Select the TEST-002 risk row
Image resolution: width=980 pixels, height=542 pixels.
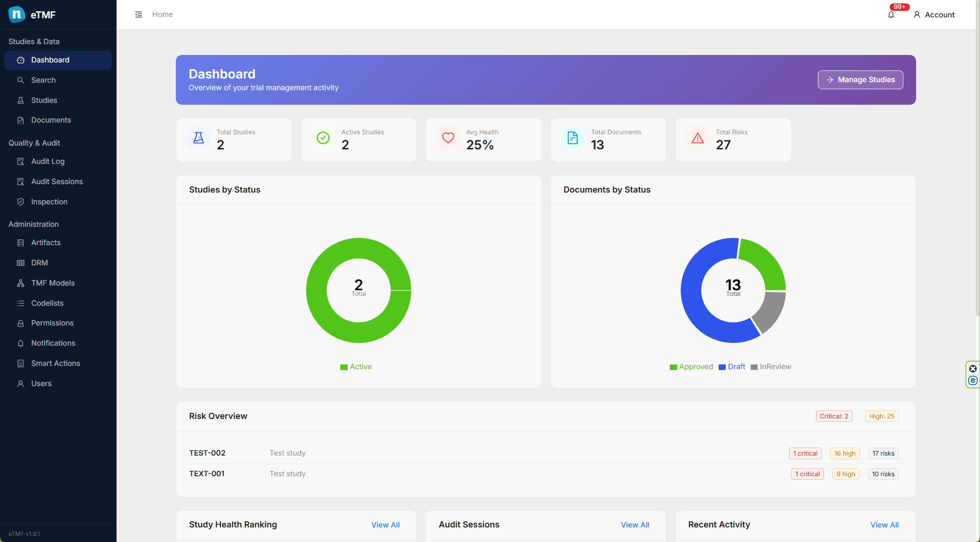pos(546,454)
